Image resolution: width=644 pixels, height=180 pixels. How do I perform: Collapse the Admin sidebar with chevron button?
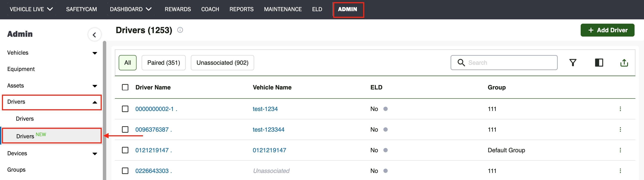[94, 35]
